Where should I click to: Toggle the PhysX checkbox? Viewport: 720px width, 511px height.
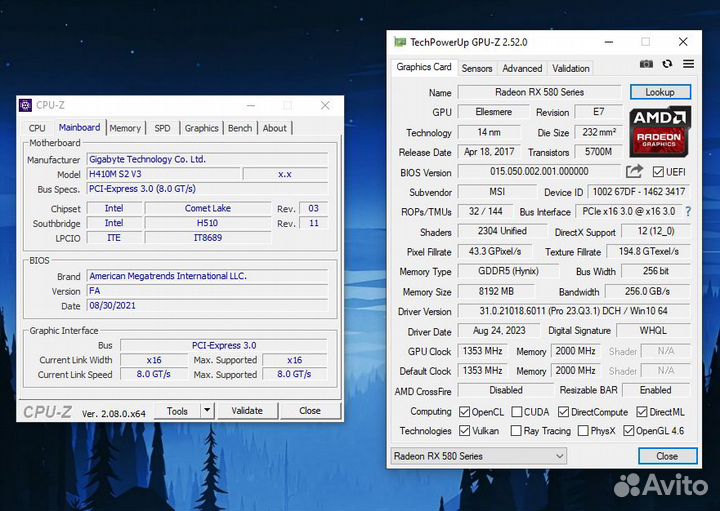click(x=583, y=431)
